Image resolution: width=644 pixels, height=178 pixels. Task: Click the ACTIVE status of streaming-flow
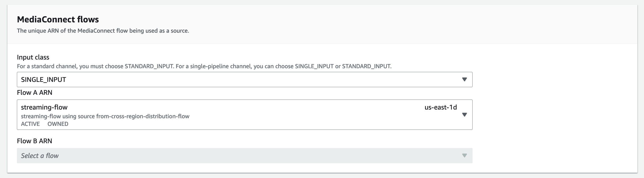30,124
